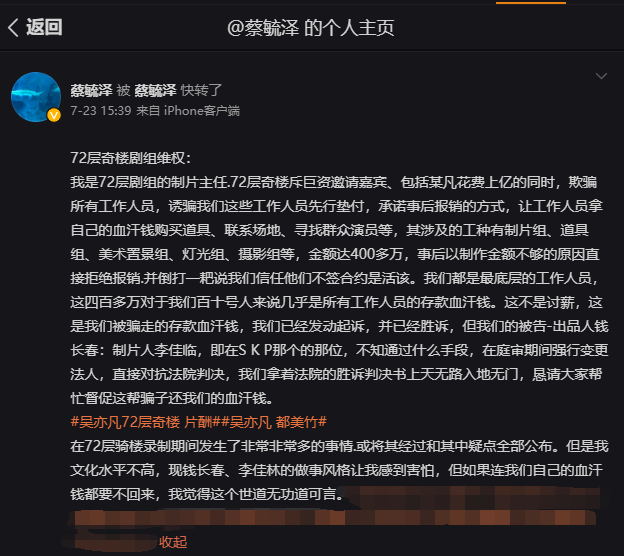624x556 pixels.
Task: Click the 来自 text beside timestamp
Action: click(x=148, y=110)
